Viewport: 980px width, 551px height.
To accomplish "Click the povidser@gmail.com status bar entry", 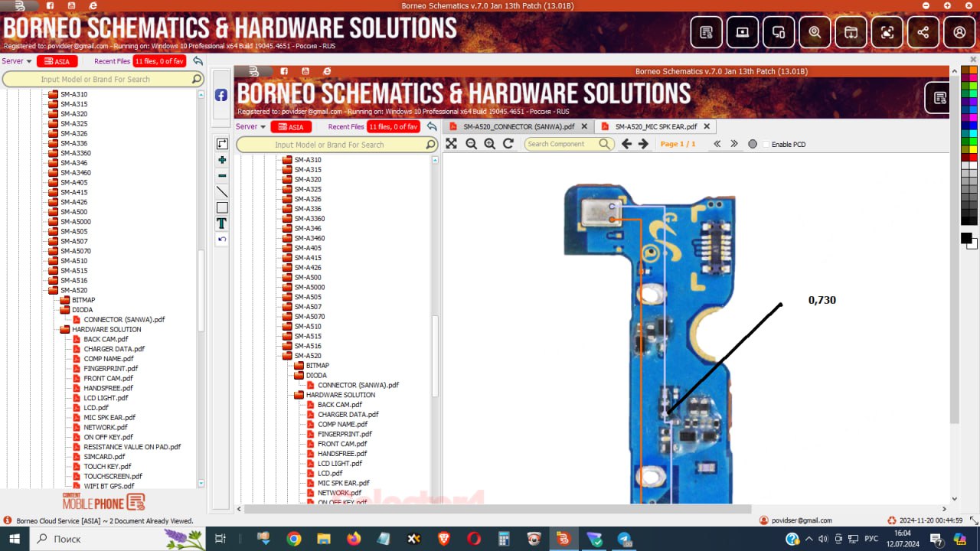I will (x=795, y=520).
